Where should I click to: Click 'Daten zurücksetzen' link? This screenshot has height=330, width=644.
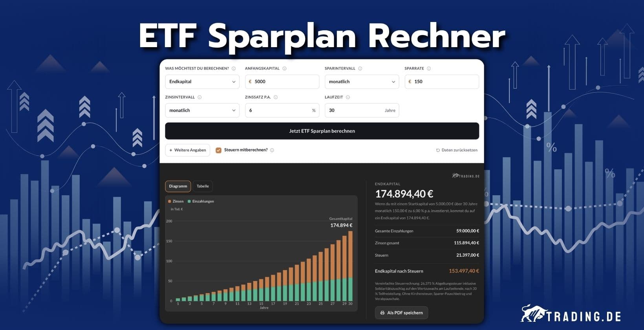457,150
